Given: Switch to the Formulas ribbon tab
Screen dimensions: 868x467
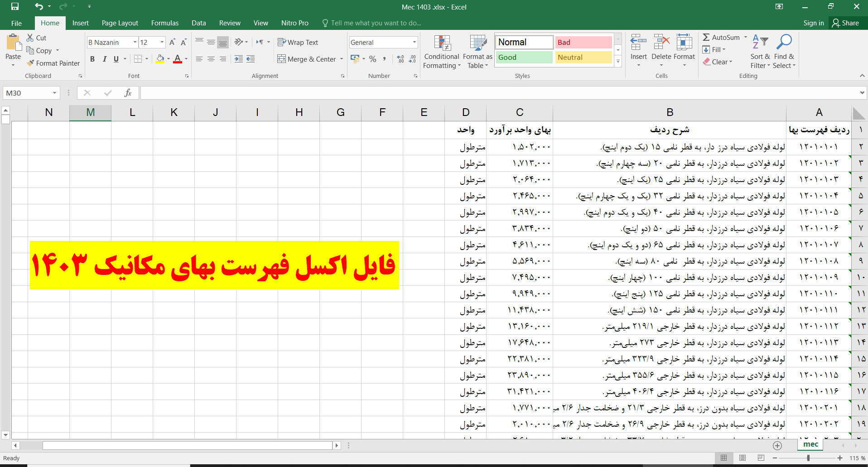Looking at the screenshot, I should [164, 23].
